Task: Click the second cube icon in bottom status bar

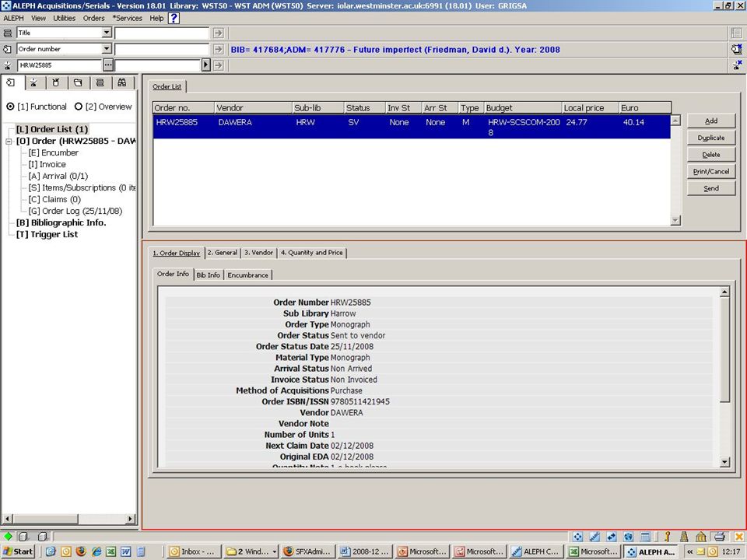Action: (43, 537)
